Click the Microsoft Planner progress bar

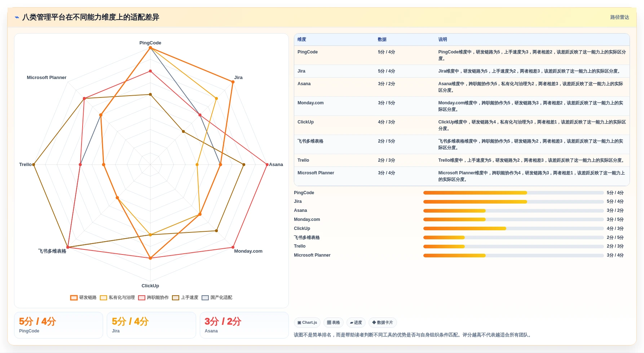point(513,256)
